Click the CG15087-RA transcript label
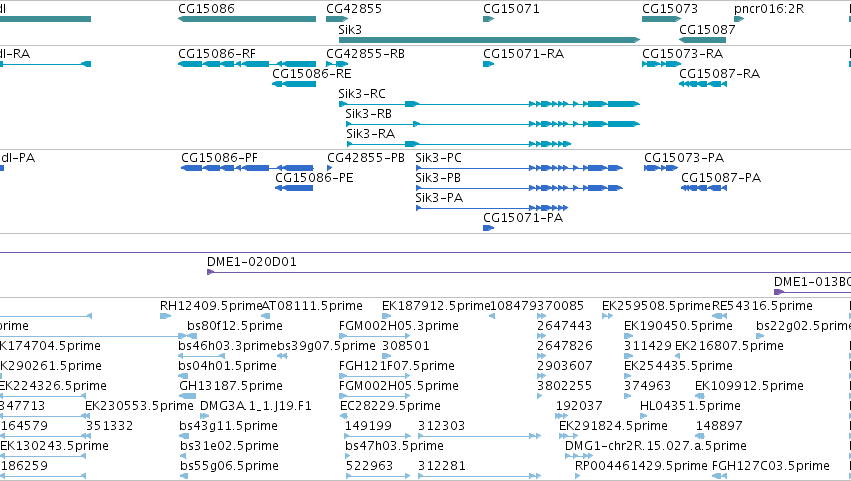The image size is (851, 481). (x=719, y=74)
